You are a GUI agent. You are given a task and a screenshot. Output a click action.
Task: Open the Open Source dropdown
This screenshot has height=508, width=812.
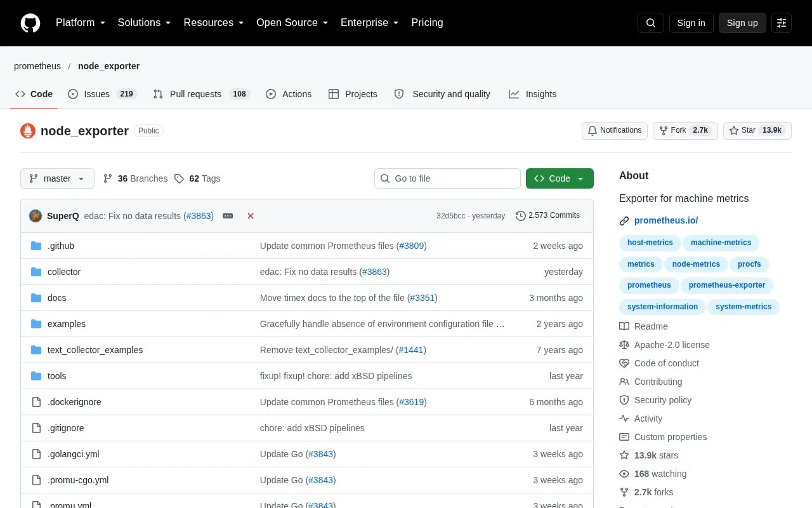292,23
